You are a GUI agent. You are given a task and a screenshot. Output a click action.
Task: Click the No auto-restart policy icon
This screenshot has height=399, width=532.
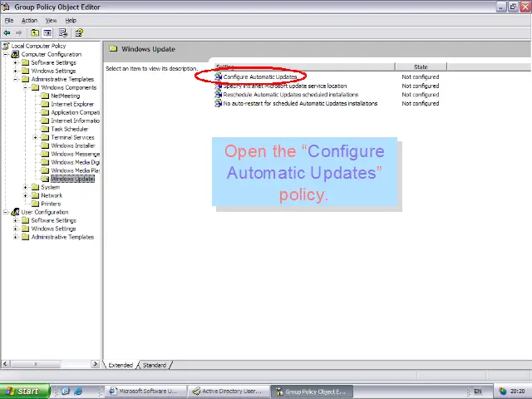coord(218,103)
